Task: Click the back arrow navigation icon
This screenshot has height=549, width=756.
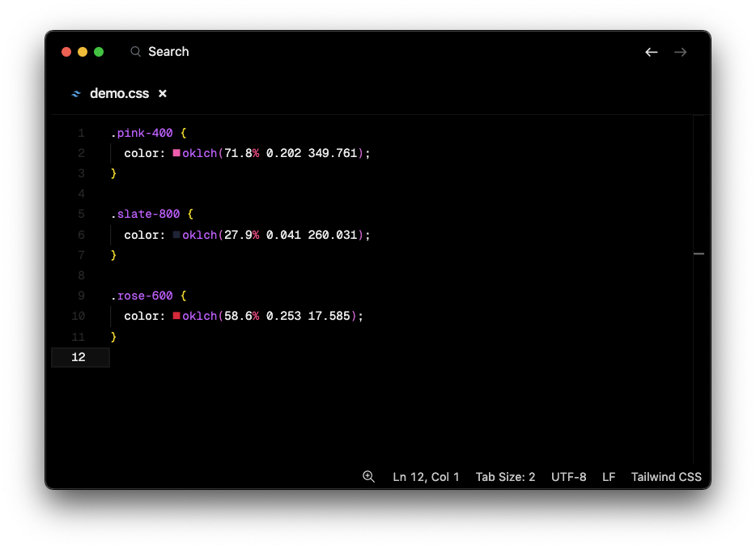Action: pyautogui.click(x=651, y=52)
